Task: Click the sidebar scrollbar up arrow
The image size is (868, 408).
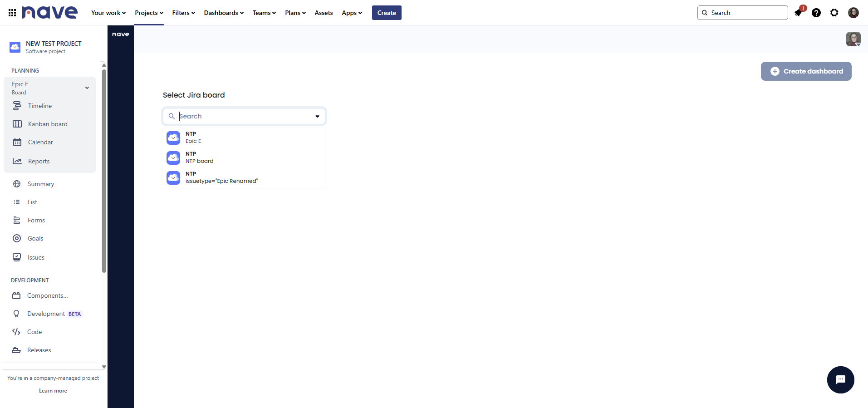Action: (104, 65)
